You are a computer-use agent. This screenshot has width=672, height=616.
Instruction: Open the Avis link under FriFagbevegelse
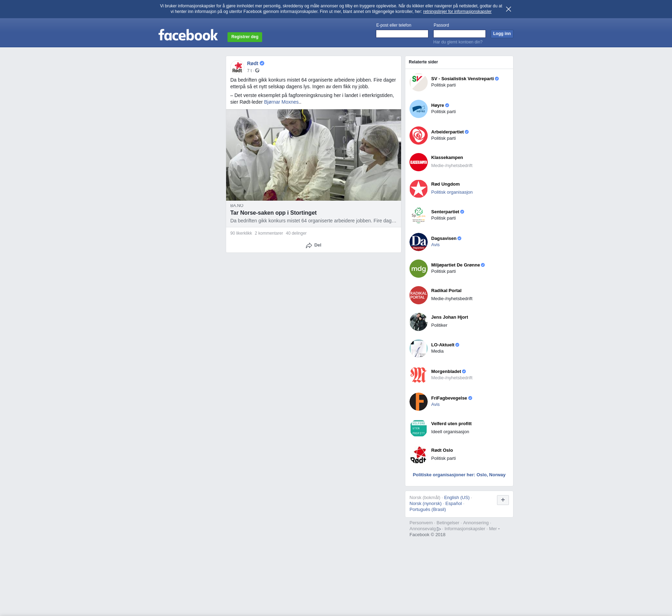(x=435, y=404)
